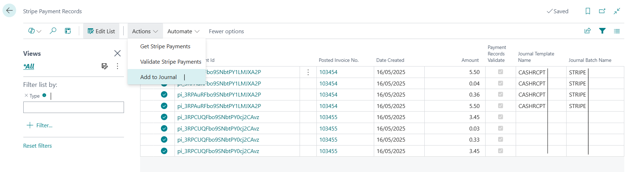Click Edit List button
This screenshot has height=172, width=644.
tap(101, 31)
